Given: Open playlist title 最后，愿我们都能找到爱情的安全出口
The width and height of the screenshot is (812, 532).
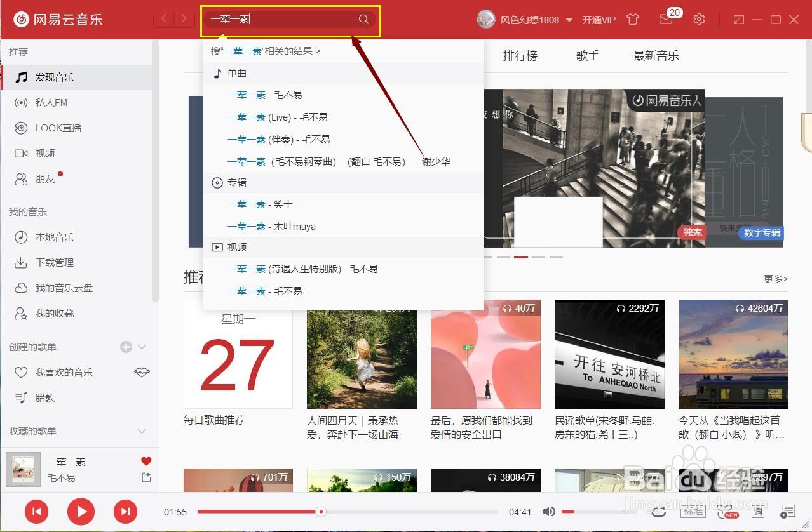Looking at the screenshot, I should (x=482, y=427).
